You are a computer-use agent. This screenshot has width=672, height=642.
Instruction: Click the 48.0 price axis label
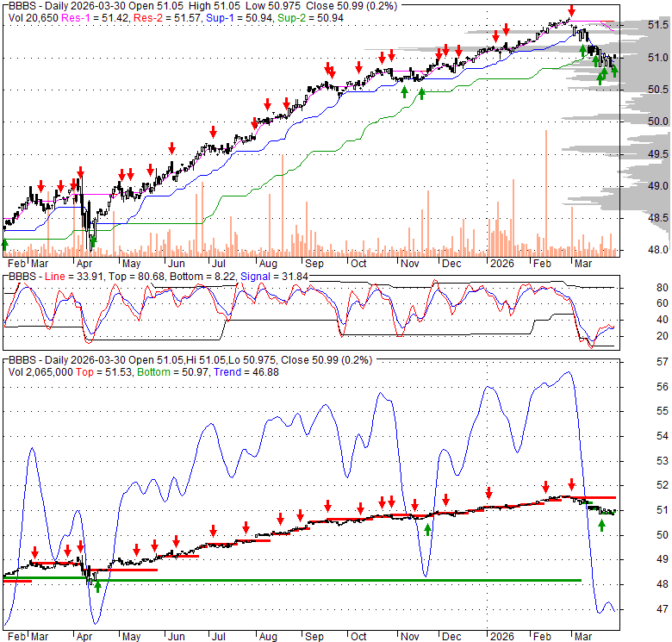point(657,249)
